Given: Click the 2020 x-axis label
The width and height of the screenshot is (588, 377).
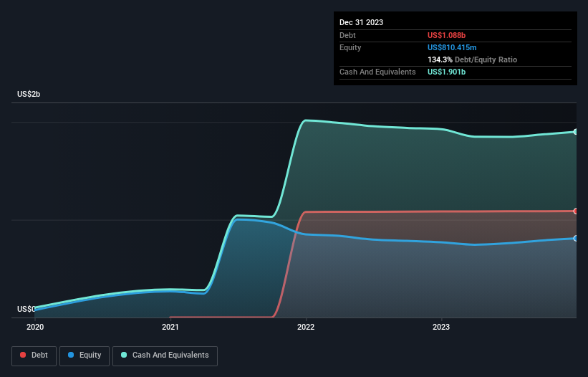Looking at the screenshot, I should point(35,327).
